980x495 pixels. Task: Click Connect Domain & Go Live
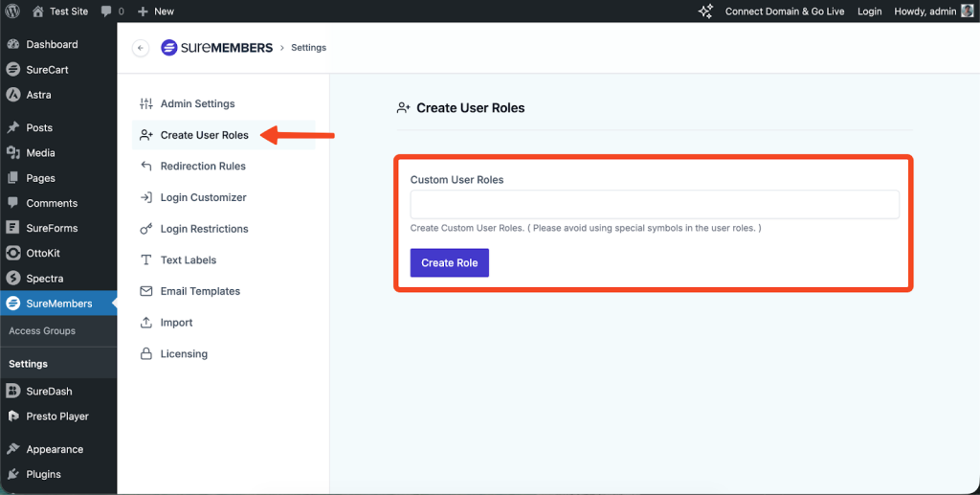tap(784, 11)
